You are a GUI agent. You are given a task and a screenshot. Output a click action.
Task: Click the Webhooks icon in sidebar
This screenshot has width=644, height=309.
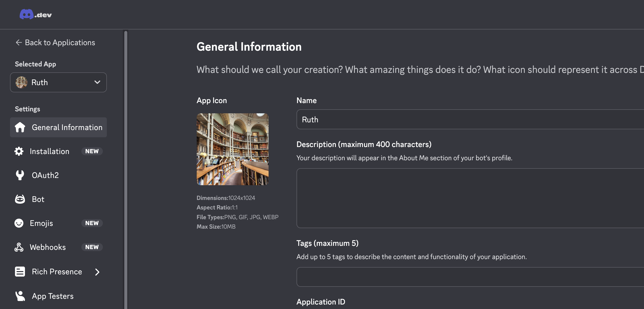(19, 247)
